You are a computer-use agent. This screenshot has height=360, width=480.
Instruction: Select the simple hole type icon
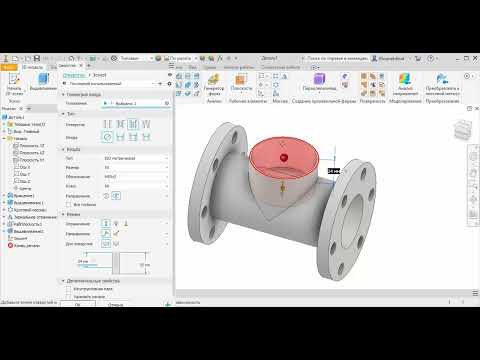107,125
